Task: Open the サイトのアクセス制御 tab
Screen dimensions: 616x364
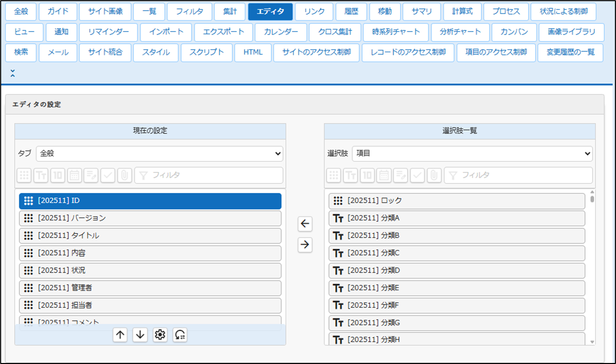Action: tap(316, 52)
